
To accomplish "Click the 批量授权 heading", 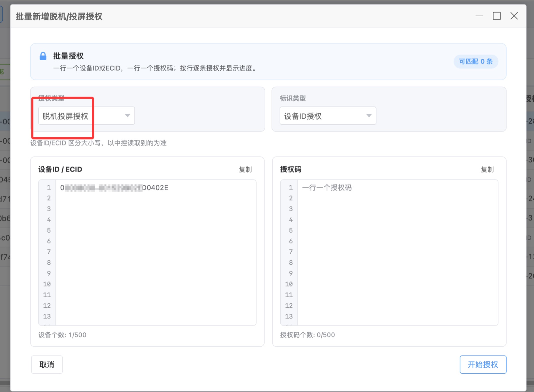I will pyautogui.click(x=68, y=56).
